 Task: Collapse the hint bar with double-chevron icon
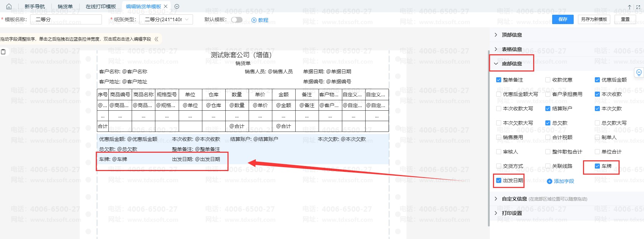[x=156, y=39]
